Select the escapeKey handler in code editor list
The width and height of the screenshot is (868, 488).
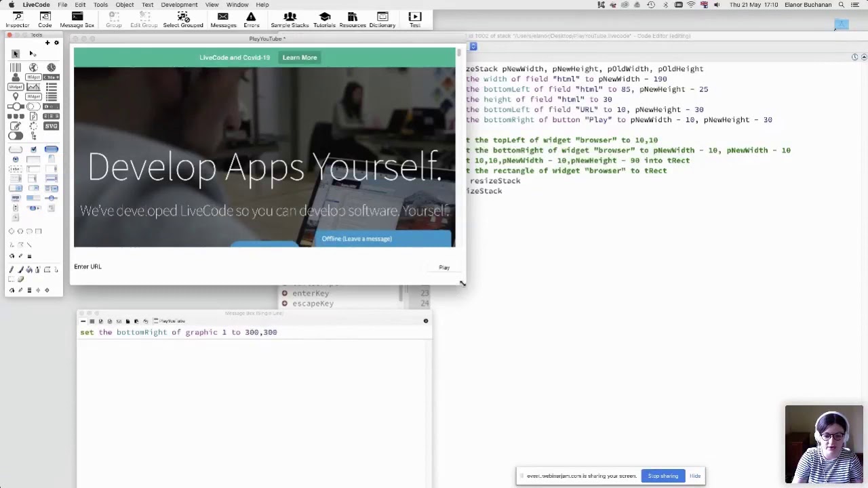tap(313, 304)
